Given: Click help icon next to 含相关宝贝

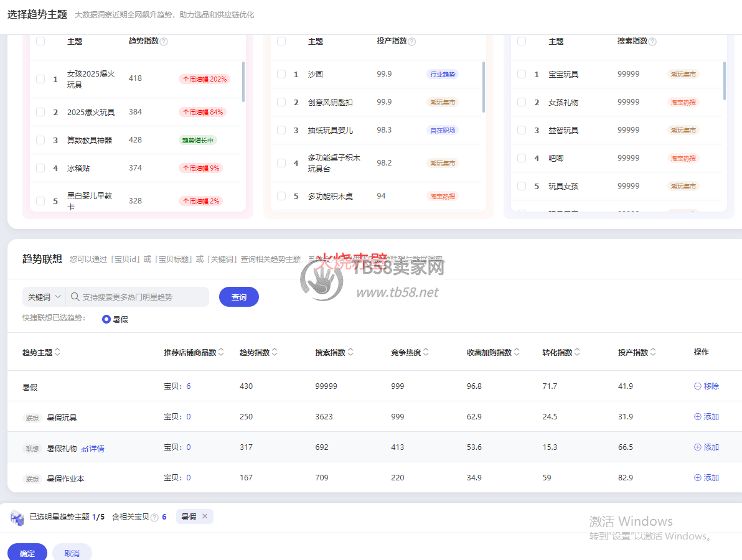Looking at the screenshot, I should point(154,517).
